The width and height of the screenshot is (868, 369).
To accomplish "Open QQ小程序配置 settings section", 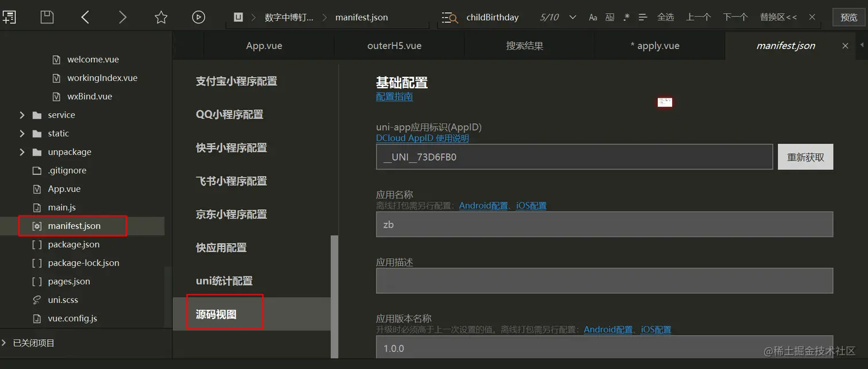I will click(230, 114).
